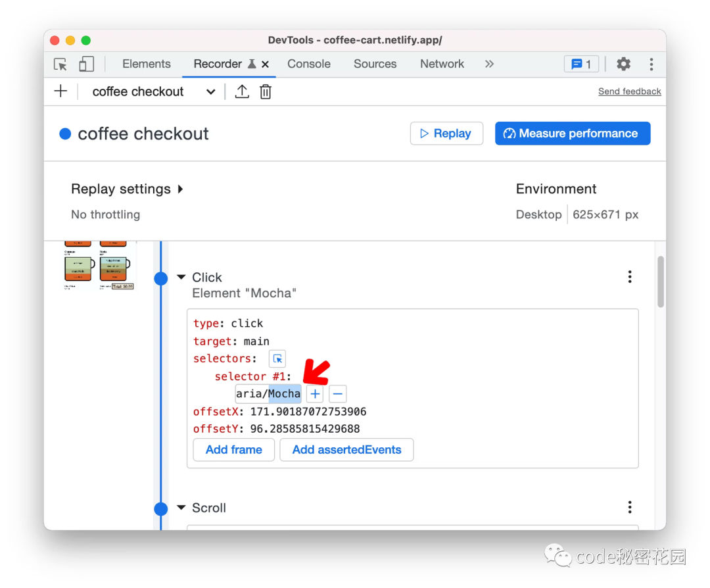Follow the Send feedback link
Viewport: 710px width, 588px height.
(629, 91)
